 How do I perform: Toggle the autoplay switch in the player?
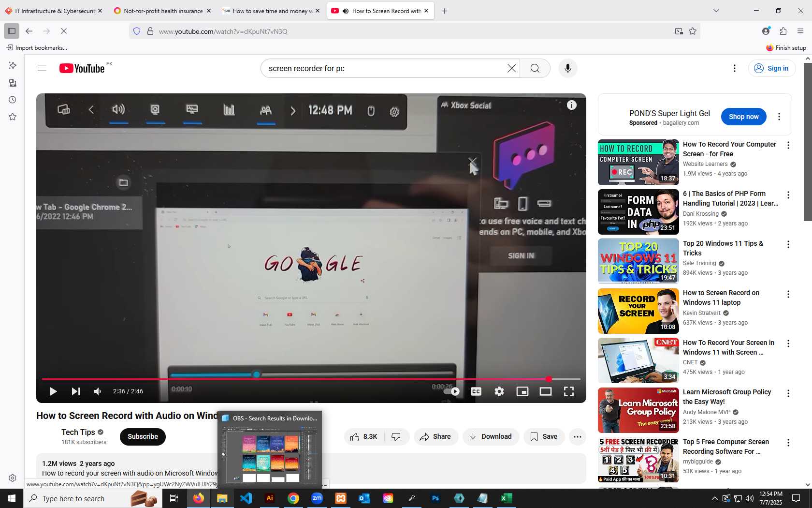452,391
